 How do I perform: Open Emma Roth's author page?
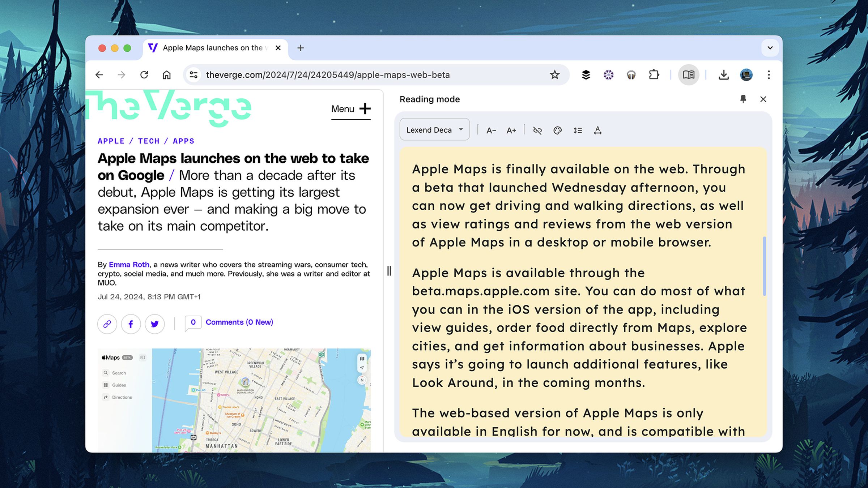point(129,264)
